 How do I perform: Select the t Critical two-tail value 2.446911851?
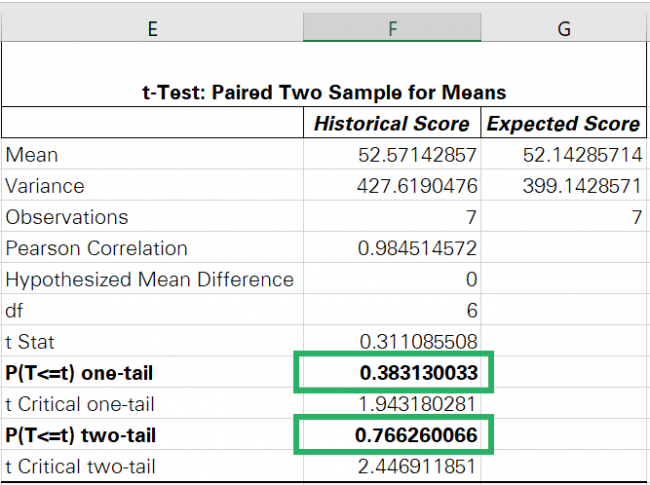tap(418, 467)
